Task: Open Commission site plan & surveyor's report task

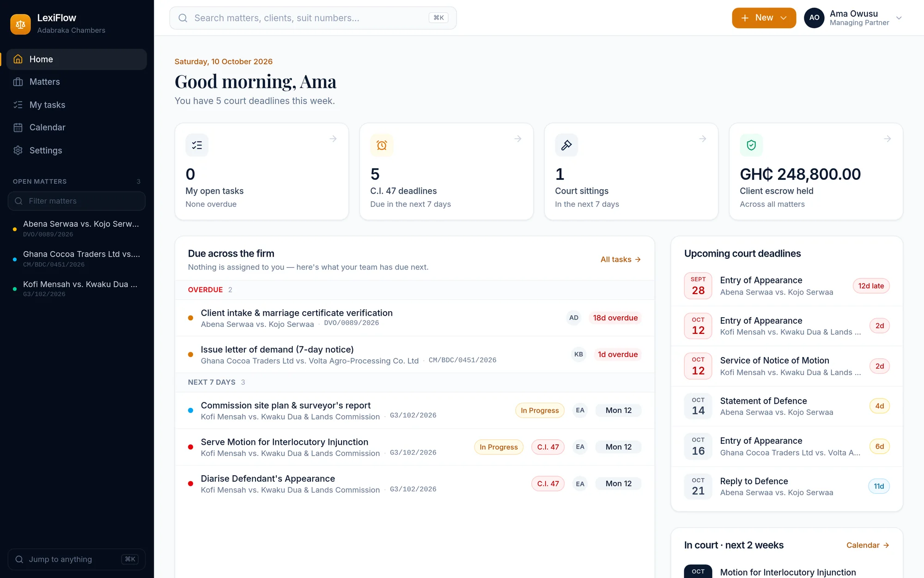Action: coord(415,411)
